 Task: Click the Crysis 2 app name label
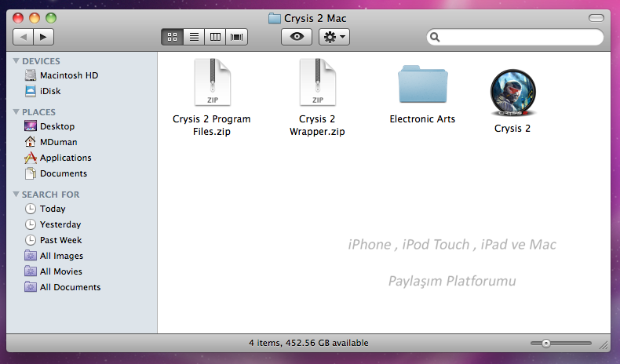click(x=512, y=129)
